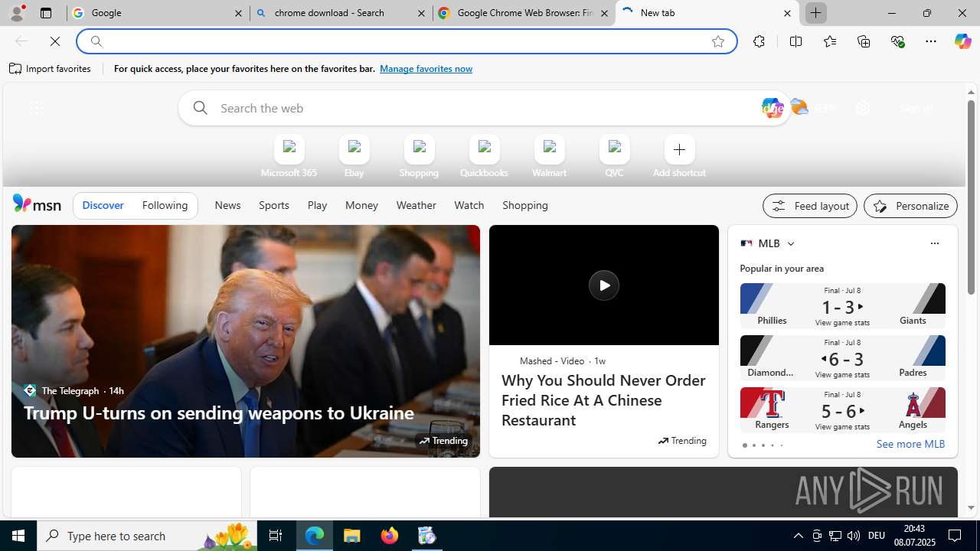The height and width of the screenshot is (551, 980).
Task: View Rangers vs Angels game stats
Action: [842, 427]
